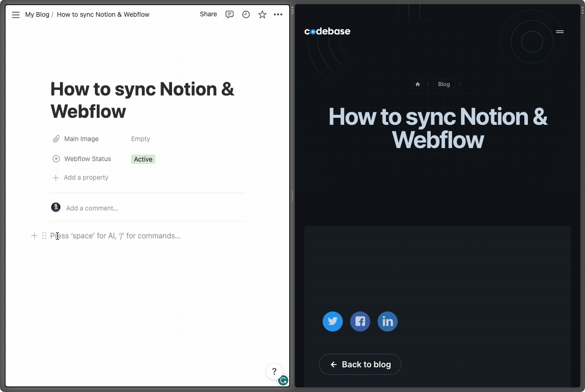The height and width of the screenshot is (392, 585).
Task: Click the Notion page title heading
Action: pyautogui.click(x=142, y=100)
